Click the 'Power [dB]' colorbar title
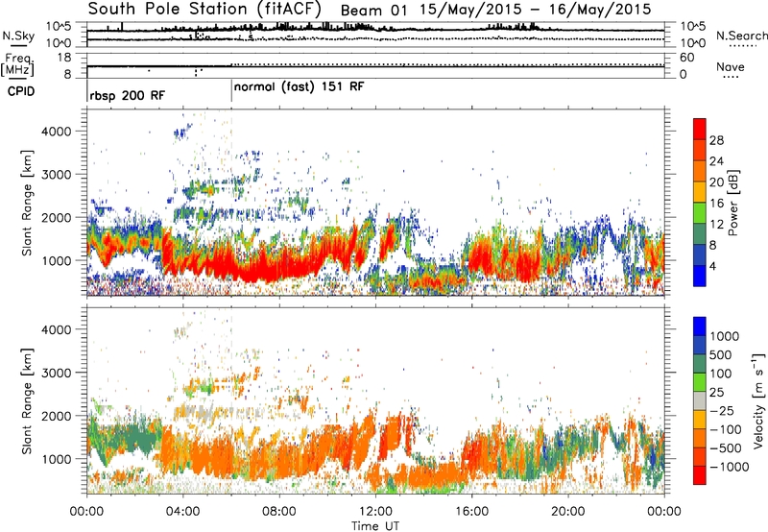This screenshot has height=532, width=768. 732,203
